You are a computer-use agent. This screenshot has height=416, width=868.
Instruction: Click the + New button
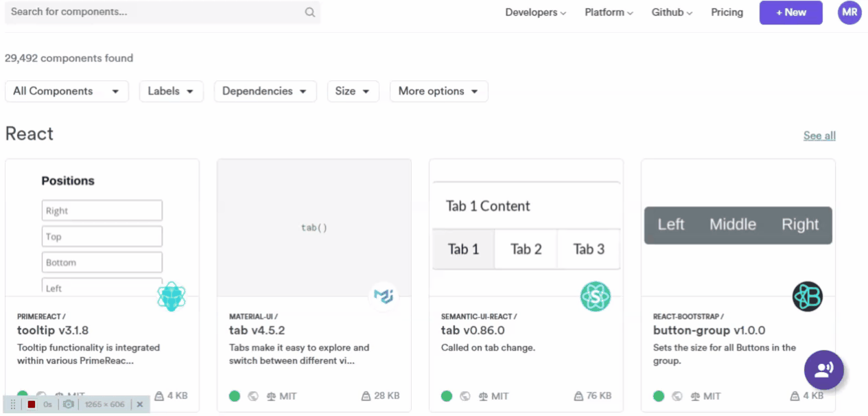click(790, 12)
